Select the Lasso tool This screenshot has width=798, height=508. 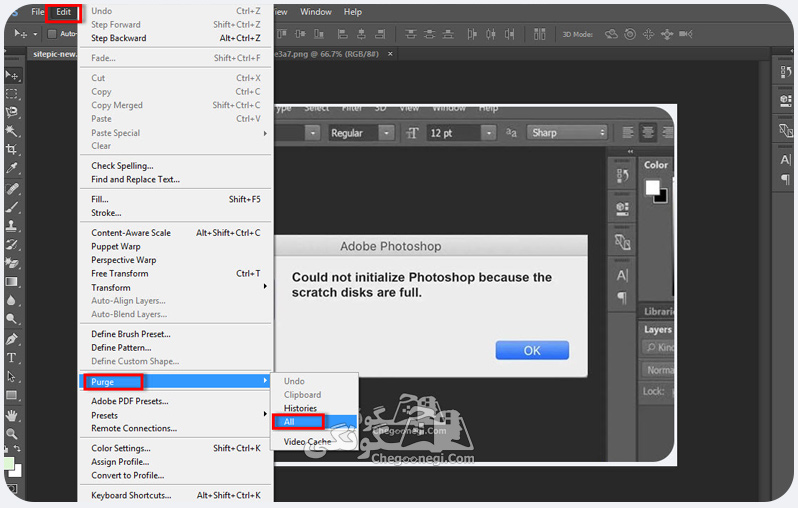[x=12, y=112]
